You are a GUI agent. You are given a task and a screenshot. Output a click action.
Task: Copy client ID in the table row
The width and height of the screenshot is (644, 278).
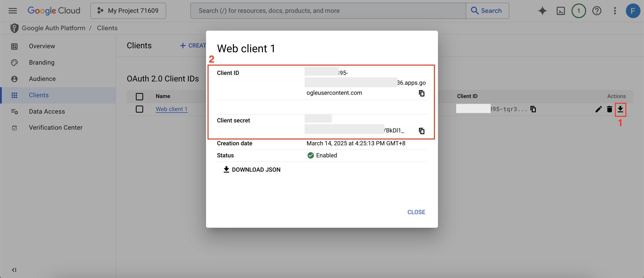533,109
